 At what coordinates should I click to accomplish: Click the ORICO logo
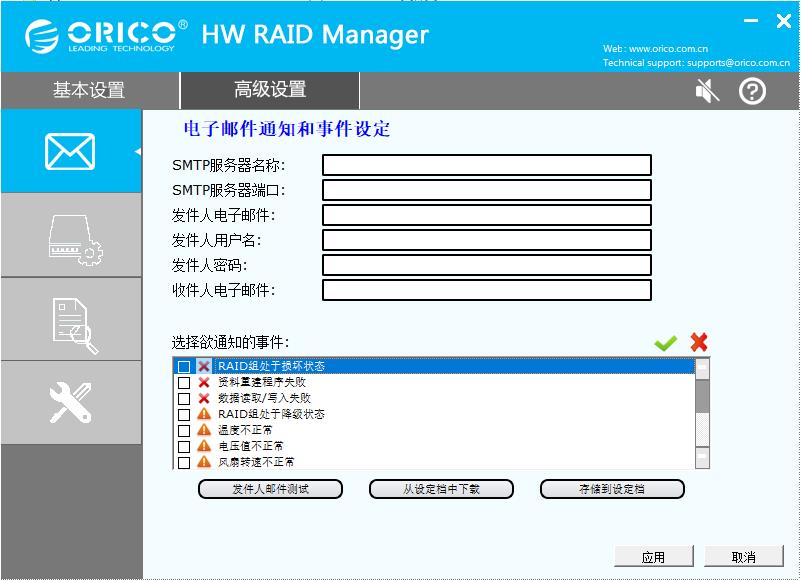coord(106,36)
